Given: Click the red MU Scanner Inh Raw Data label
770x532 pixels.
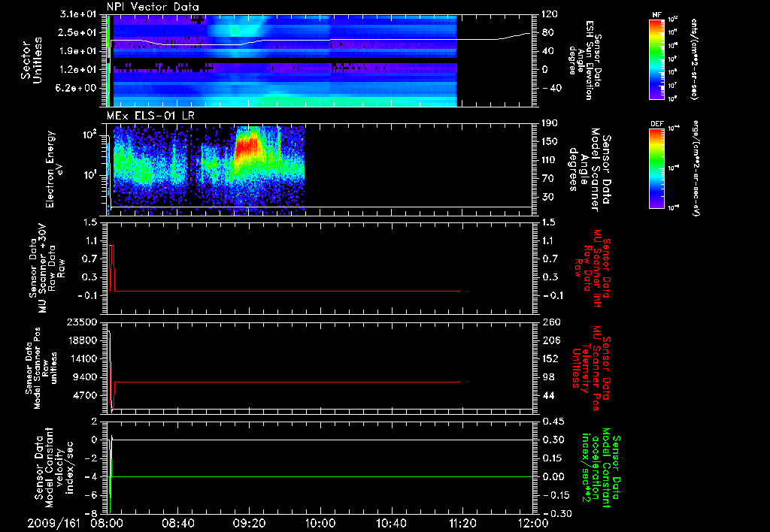Looking at the screenshot, I should [593, 268].
